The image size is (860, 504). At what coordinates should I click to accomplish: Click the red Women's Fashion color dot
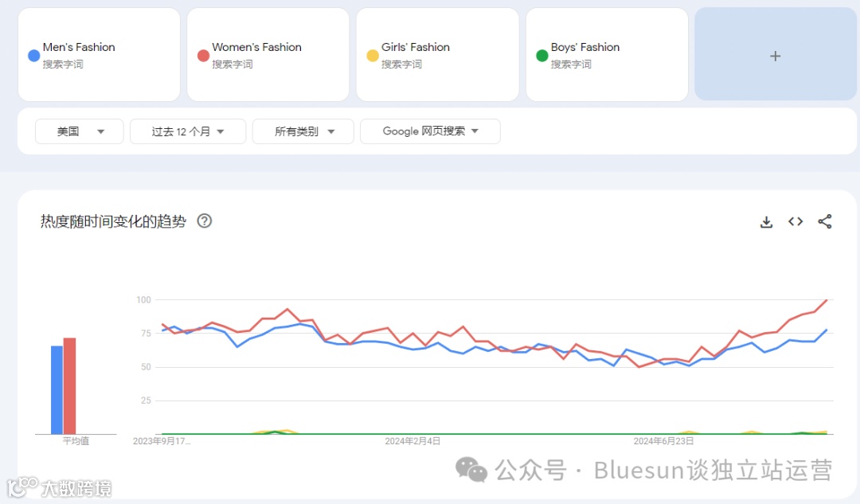(203, 56)
